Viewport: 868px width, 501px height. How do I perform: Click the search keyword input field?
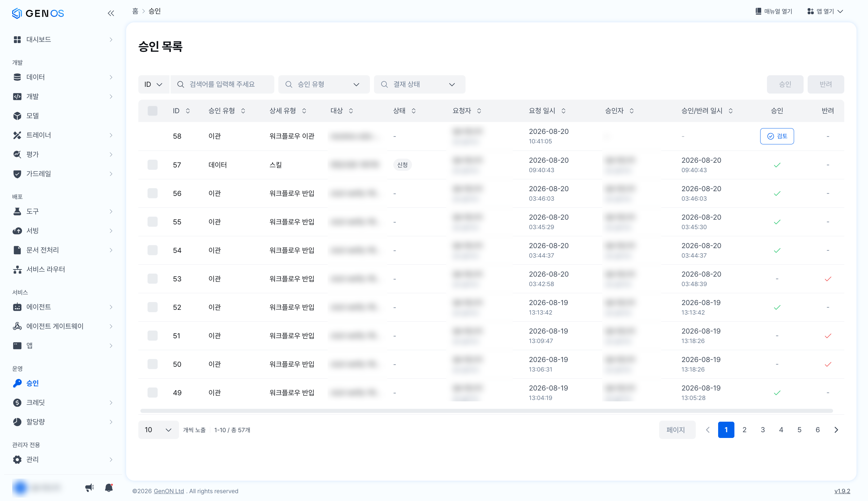pos(222,84)
